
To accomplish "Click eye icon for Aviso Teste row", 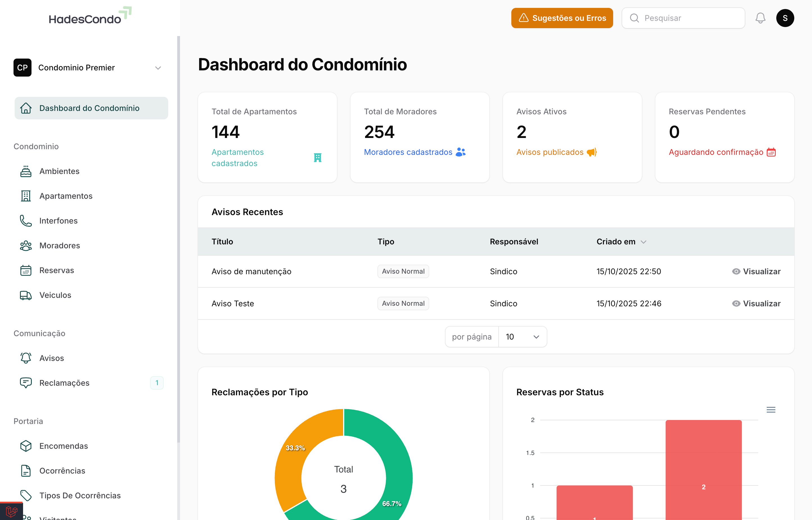I will pyautogui.click(x=736, y=303).
